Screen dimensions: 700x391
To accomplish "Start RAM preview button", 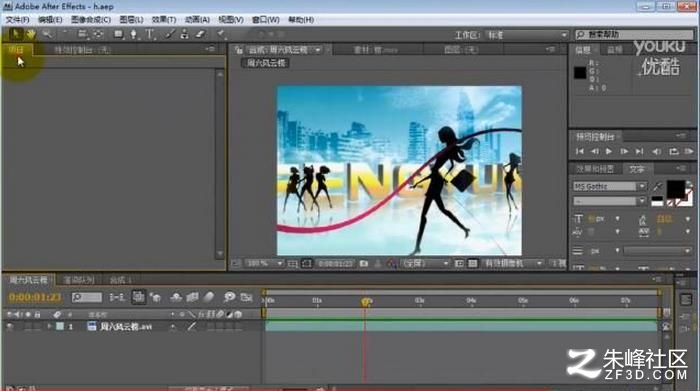I will (x=689, y=152).
